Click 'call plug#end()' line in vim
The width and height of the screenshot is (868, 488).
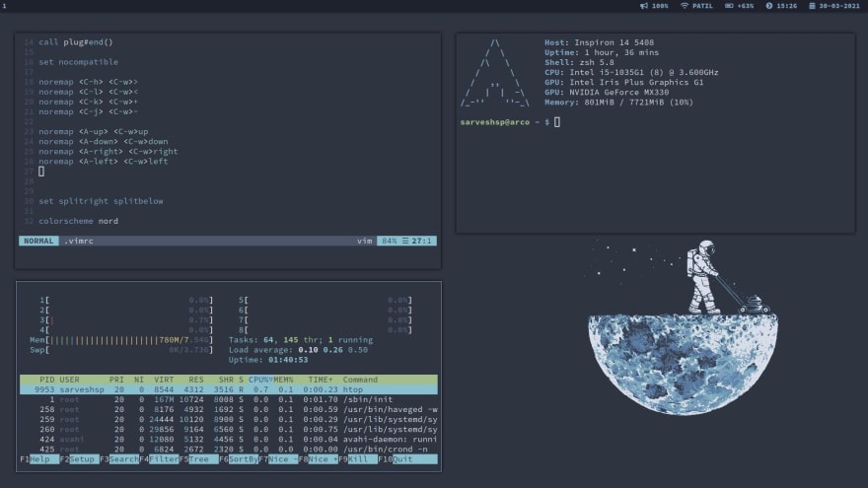click(75, 42)
